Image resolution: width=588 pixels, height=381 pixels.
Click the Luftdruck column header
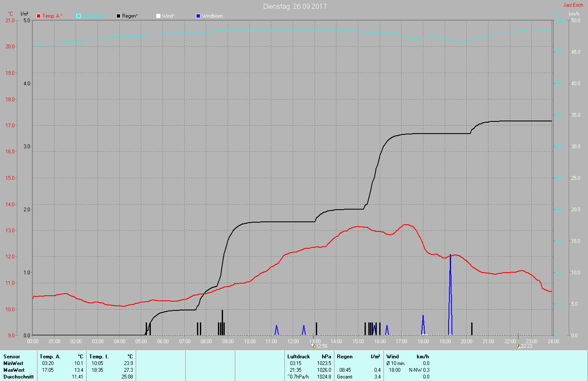coord(299,357)
